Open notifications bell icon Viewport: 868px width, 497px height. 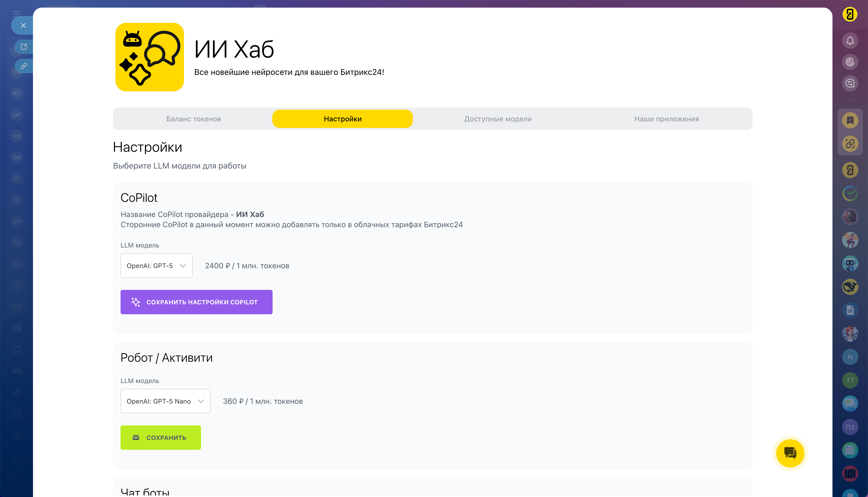coord(850,41)
